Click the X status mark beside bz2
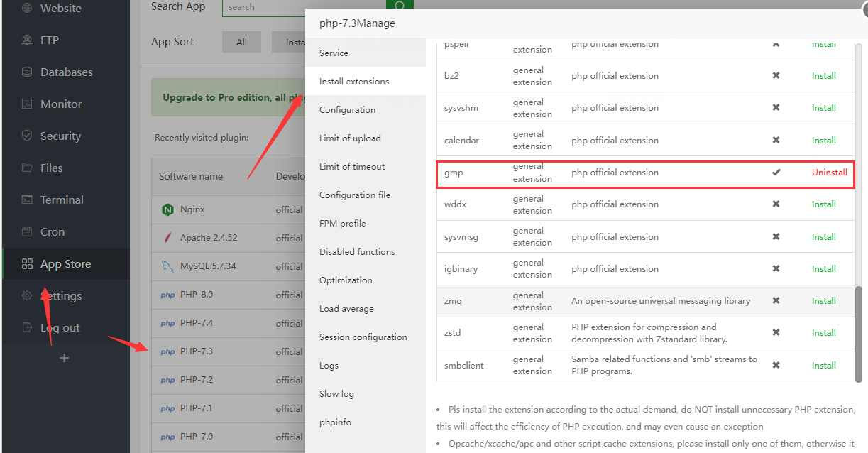 pyautogui.click(x=776, y=75)
